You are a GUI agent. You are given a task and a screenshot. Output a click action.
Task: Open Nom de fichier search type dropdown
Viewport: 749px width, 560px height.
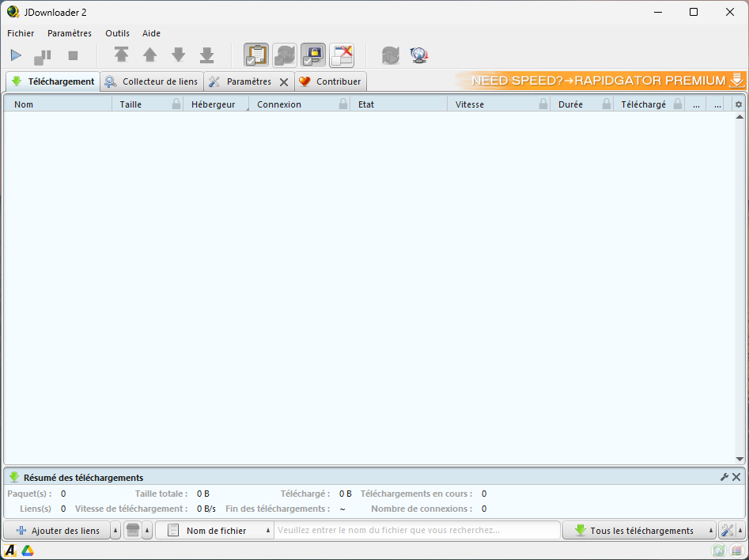pos(214,531)
